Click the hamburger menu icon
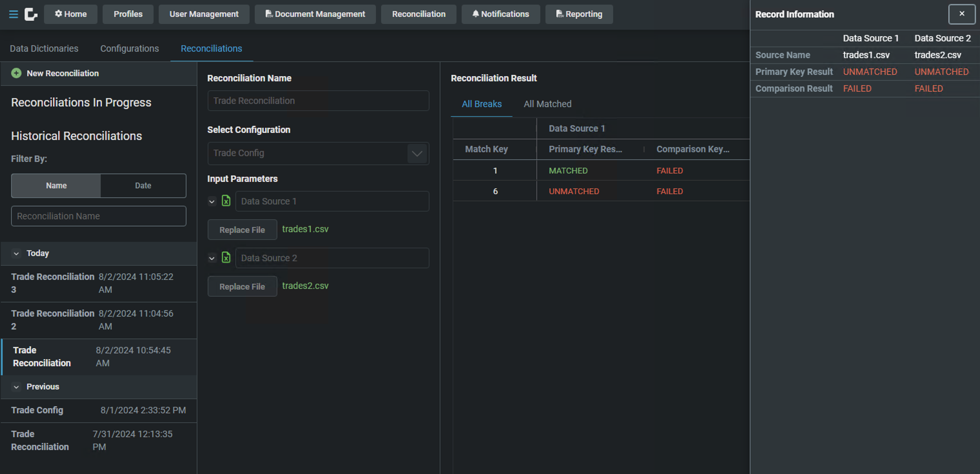This screenshot has height=474, width=980. (x=13, y=14)
